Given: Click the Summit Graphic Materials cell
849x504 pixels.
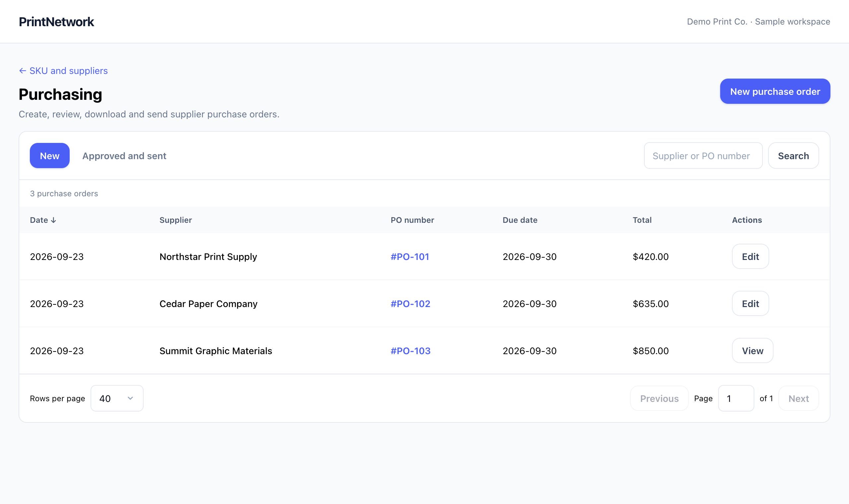Looking at the screenshot, I should coord(216,351).
